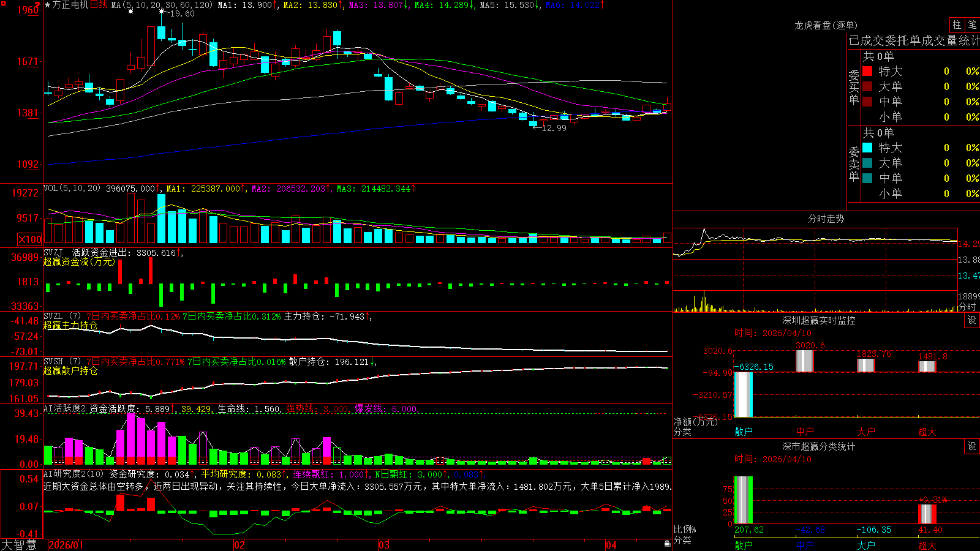Open the AI活跃度2 indicator label
This screenshot has width=980, height=551.
(65, 408)
